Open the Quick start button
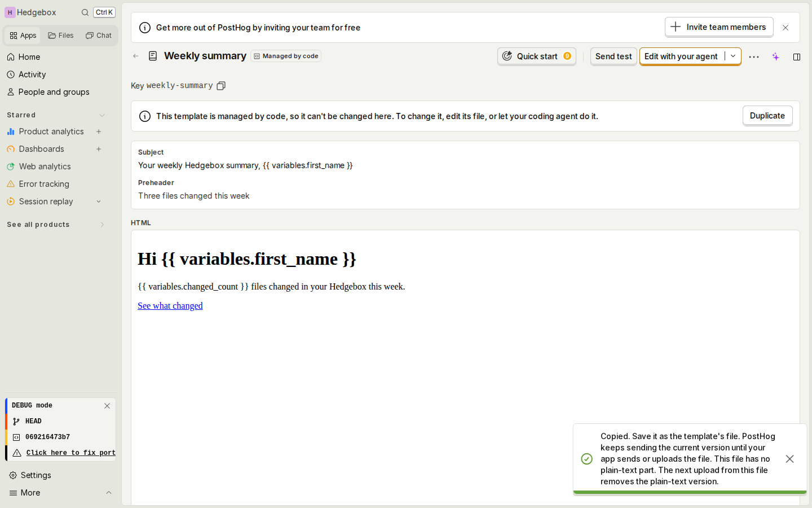 [537, 56]
